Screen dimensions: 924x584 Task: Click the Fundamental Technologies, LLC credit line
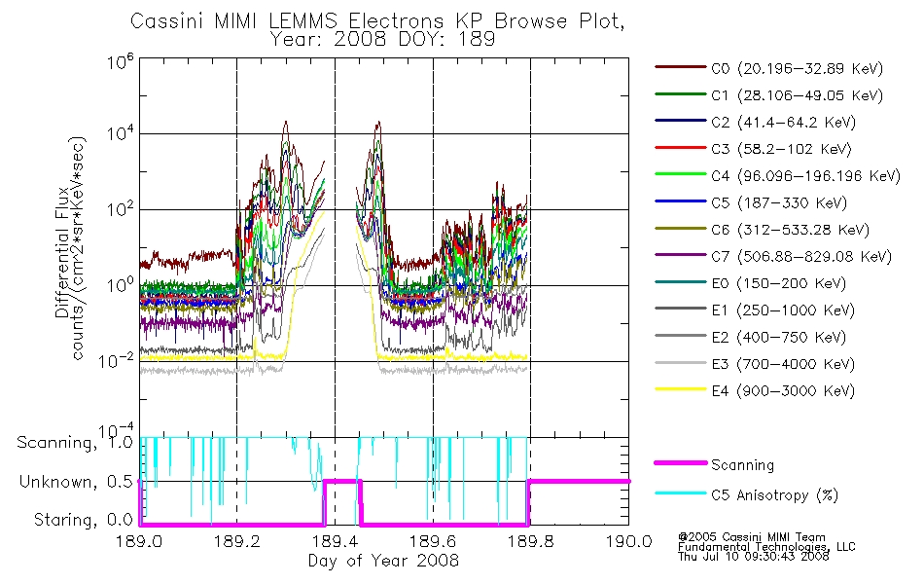click(766, 547)
